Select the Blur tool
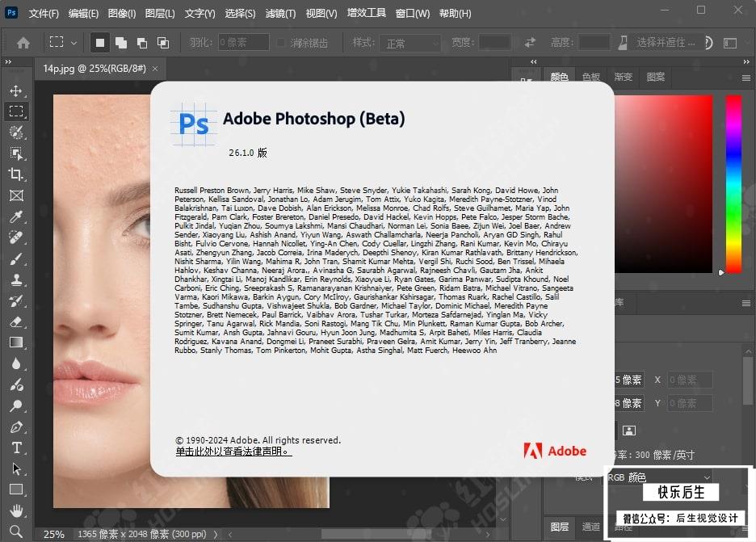Screen dimensions: 756x542 point(16,363)
